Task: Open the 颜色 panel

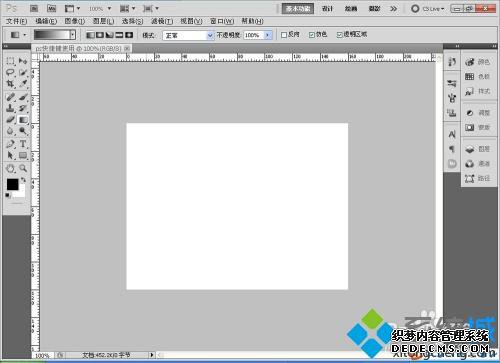Action: pos(478,62)
